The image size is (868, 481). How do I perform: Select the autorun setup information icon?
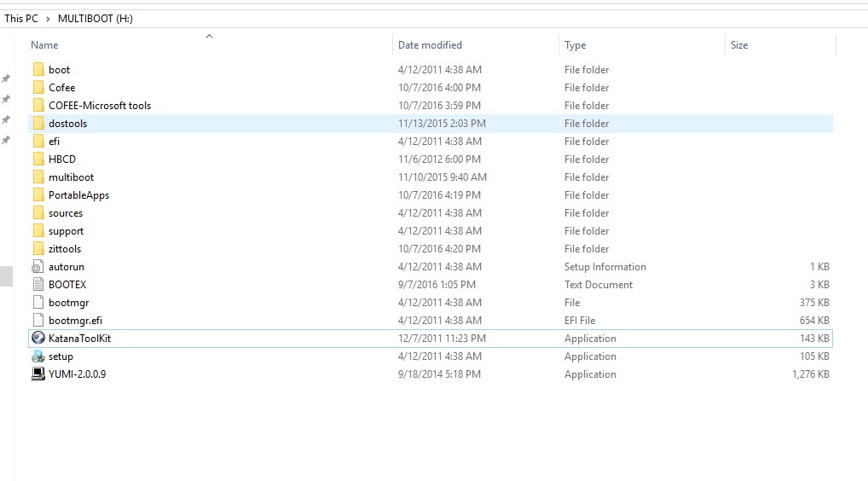click(x=38, y=266)
